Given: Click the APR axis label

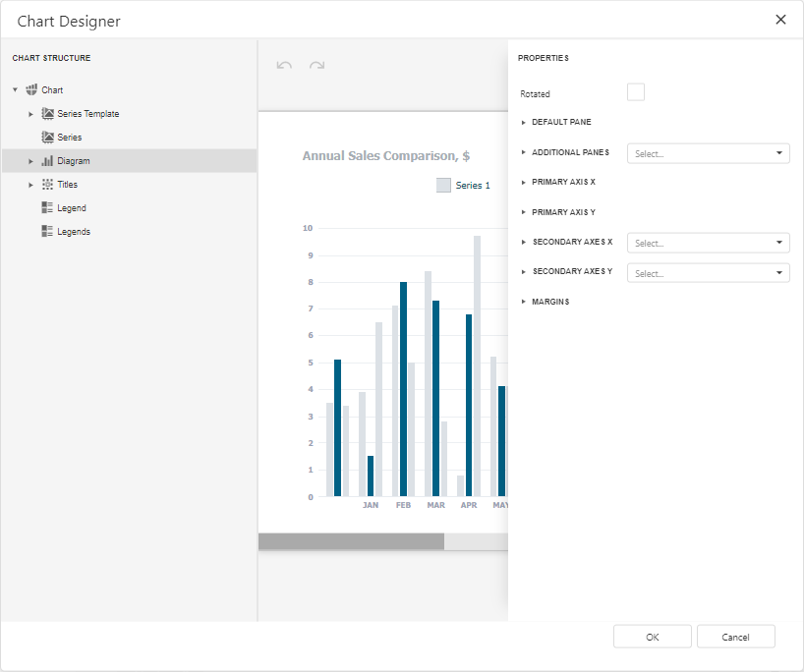Looking at the screenshot, I should point(469,505).
